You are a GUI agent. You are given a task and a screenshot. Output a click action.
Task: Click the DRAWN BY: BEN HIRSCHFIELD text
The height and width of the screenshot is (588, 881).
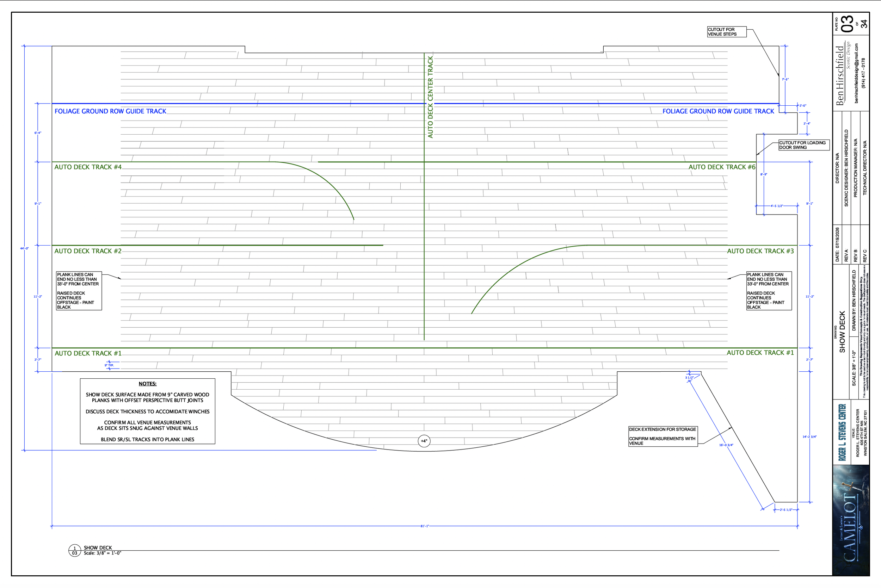854,301
